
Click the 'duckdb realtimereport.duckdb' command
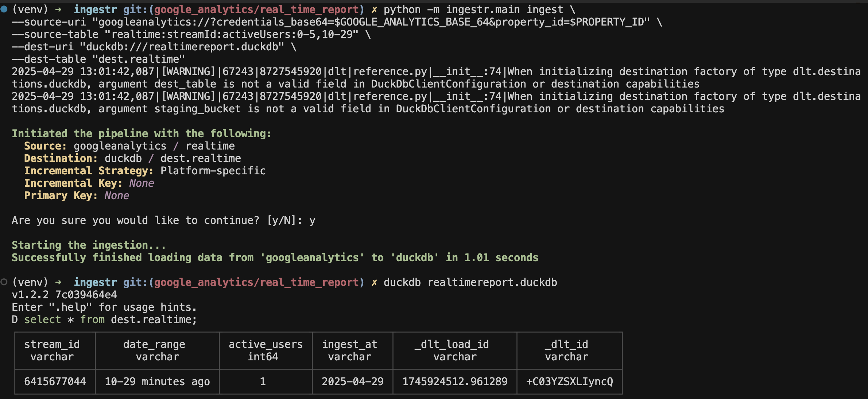(x=470, y=282)
